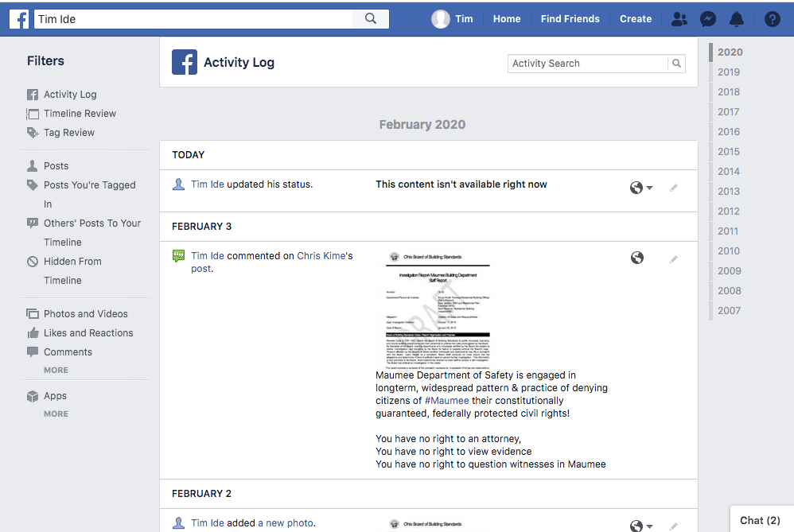Click the Activity Search magnifier icon
This screenshot has height=532, width=794.
(x=676, y=64)
